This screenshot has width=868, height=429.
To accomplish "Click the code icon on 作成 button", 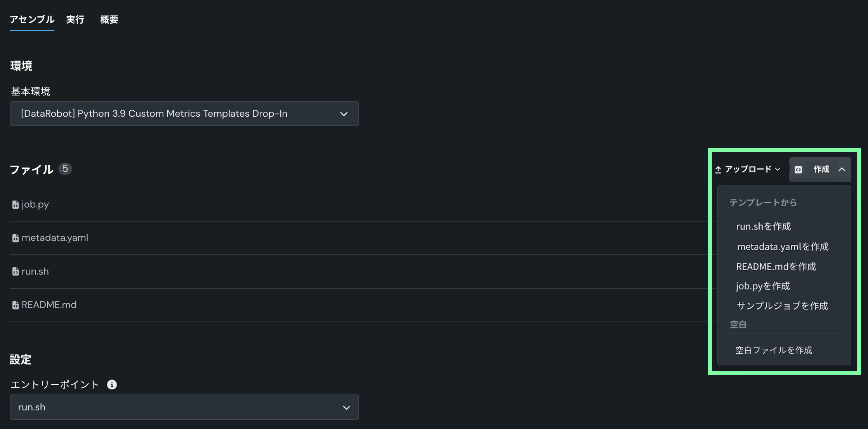I will (798, 170).
